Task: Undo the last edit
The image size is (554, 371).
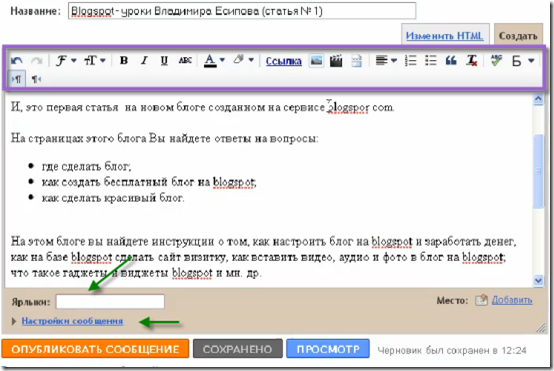Action: pyautogui.click(x=16, y=61)
